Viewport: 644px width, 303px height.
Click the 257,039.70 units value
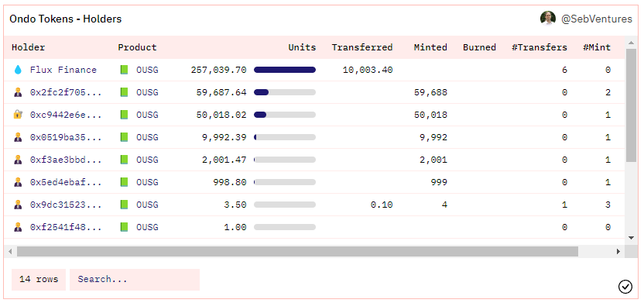(x=218, y=70)
